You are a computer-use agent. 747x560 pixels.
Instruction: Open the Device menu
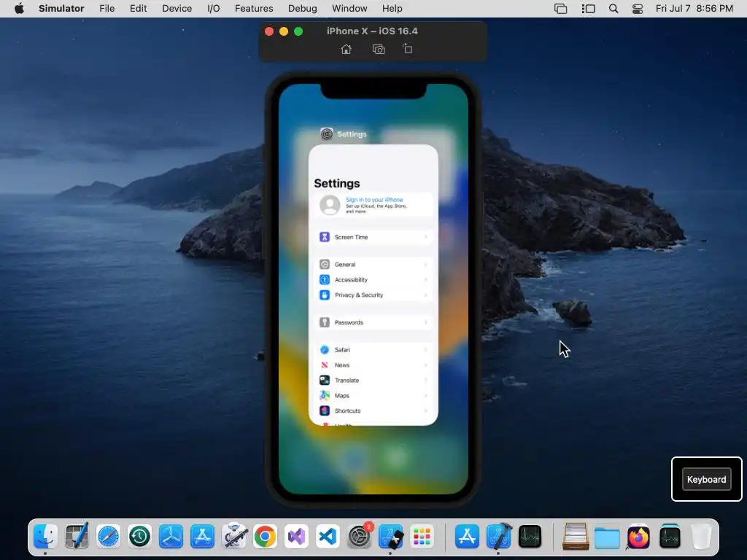pos(177,9)
